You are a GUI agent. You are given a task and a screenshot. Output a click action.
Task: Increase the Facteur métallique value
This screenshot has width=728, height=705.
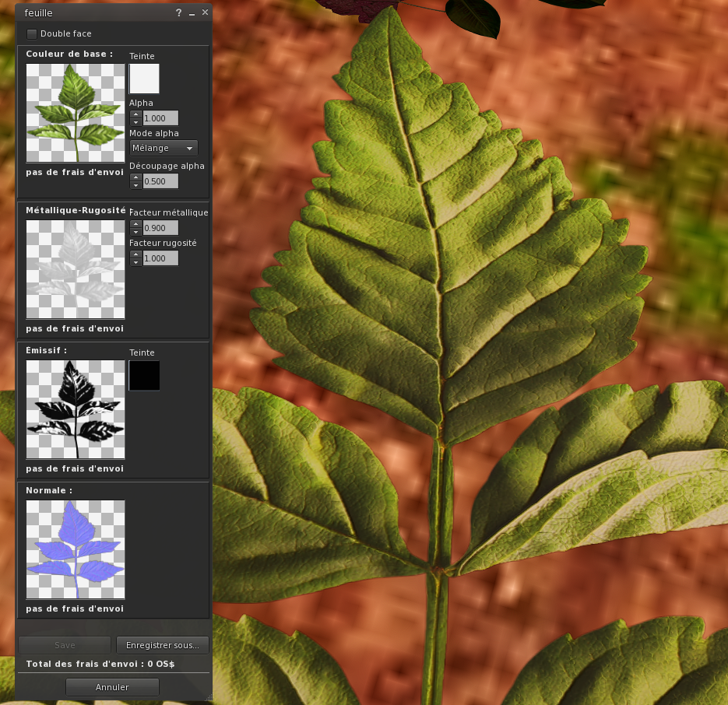pos(135,224)
